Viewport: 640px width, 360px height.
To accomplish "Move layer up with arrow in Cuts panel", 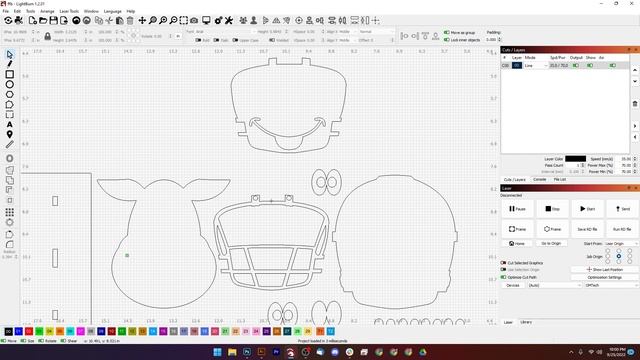I will (635, 70).
